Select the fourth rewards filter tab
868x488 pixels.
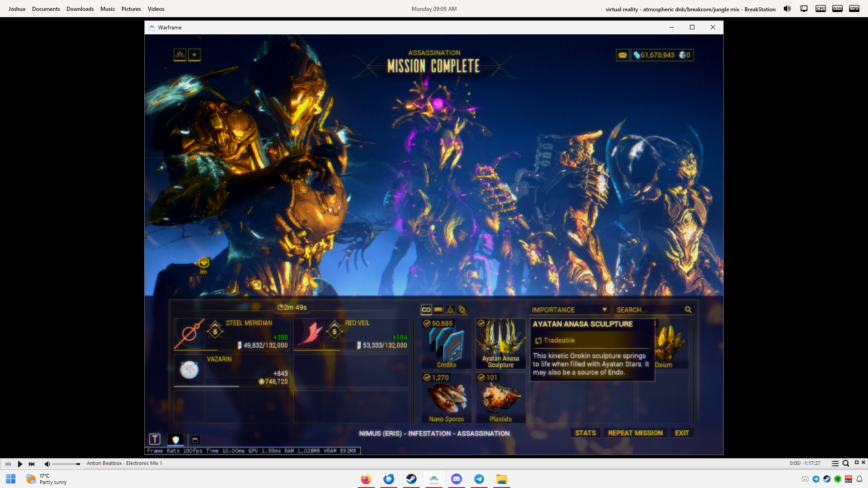tap(462, 310)
